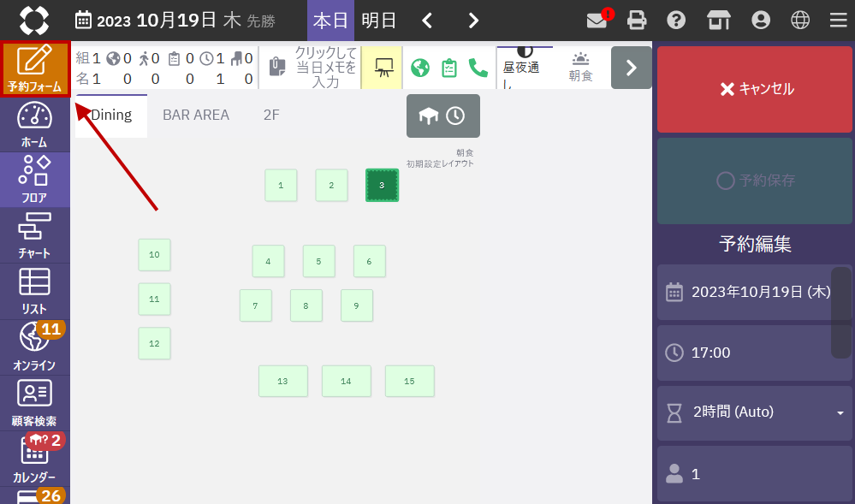
Task: Select table 15
Action: click(409, 382)
